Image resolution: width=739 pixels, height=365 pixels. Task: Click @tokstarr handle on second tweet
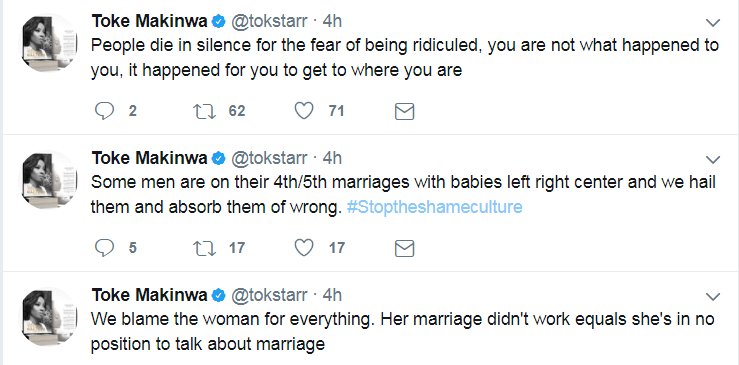(269, 158)
